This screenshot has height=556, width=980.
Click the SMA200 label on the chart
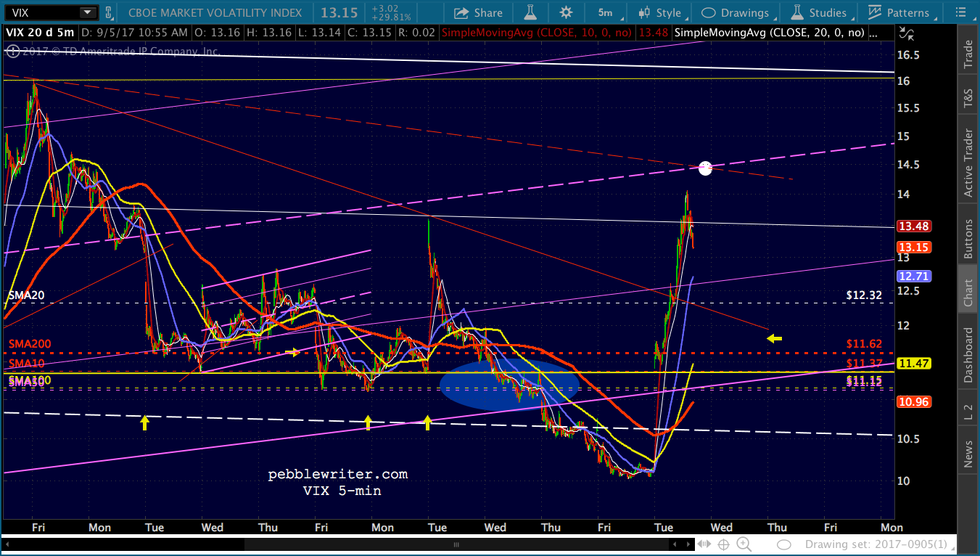(x=30, y=343)
